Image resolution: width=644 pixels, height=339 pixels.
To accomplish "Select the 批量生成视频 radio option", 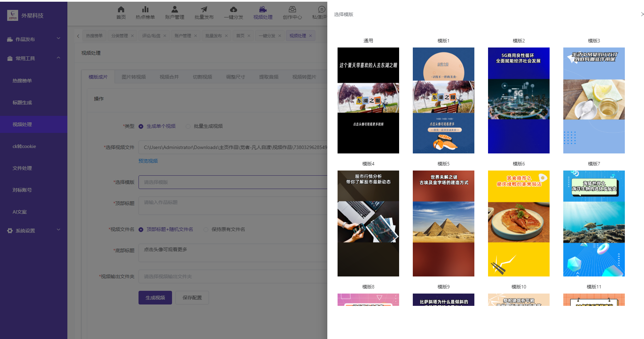I will [188, 126].
